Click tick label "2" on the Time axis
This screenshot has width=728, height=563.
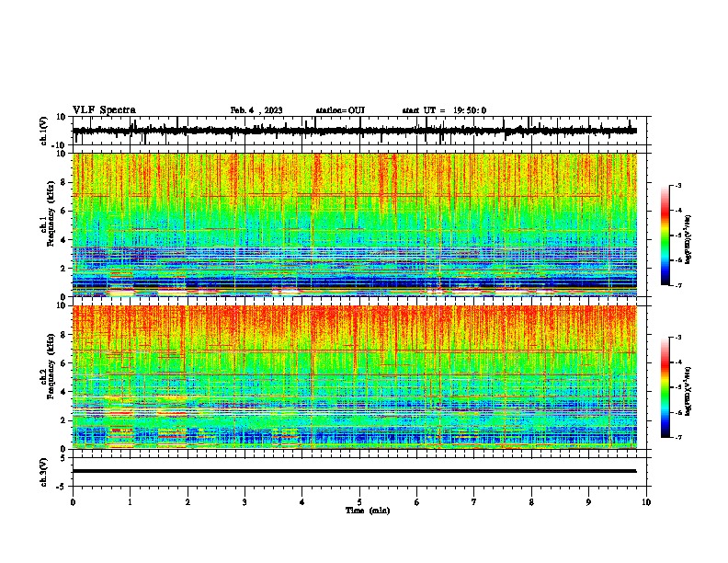(x=188, y=502)
